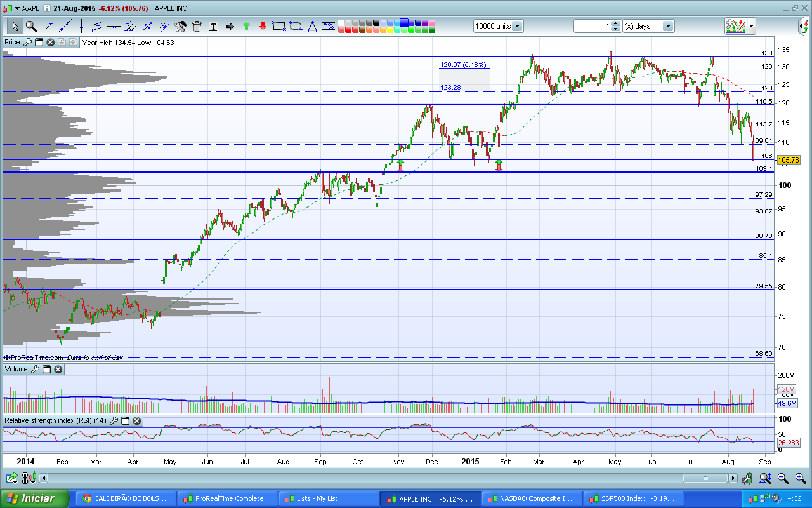Toggle the Price panel window box icon
The height and width of the screenshot is (508, 812).
pos(39,43)
